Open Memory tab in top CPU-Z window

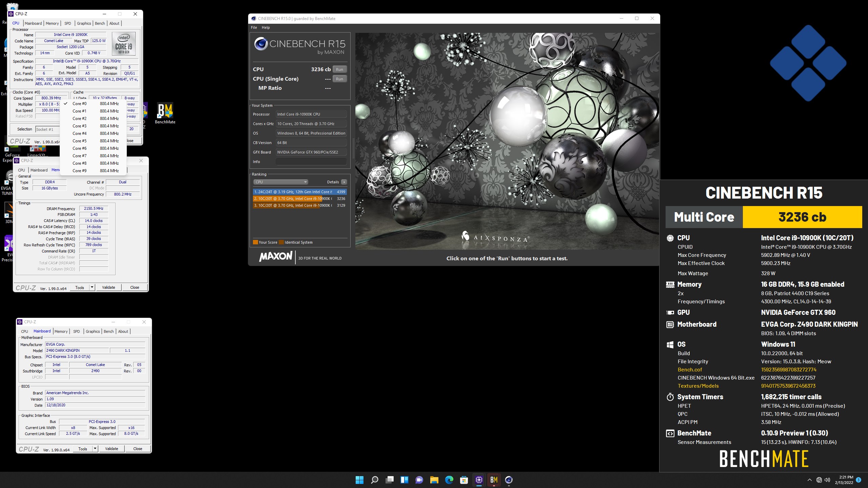(x=52, y=23)
